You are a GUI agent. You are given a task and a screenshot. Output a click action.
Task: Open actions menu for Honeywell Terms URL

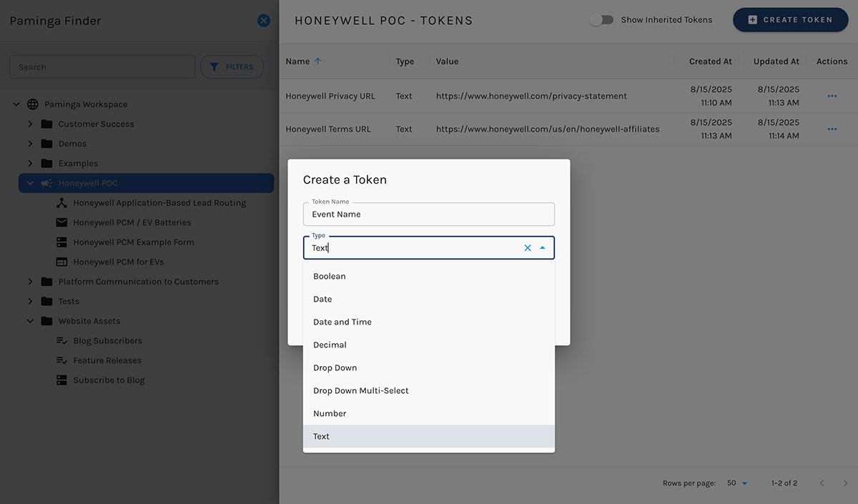coord(832,129)
